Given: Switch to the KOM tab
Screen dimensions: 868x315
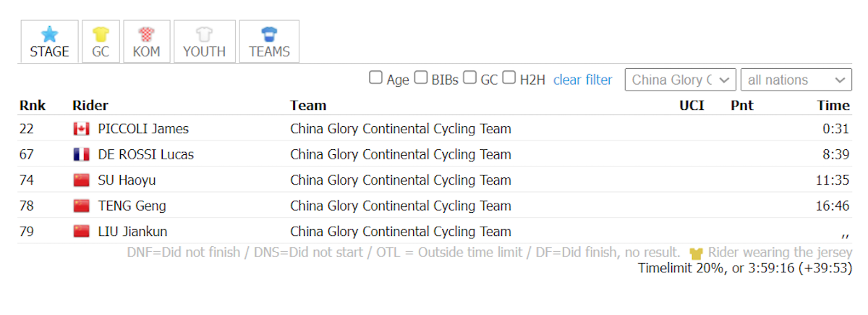Looking at the screenshot, I should click(147, 41).
